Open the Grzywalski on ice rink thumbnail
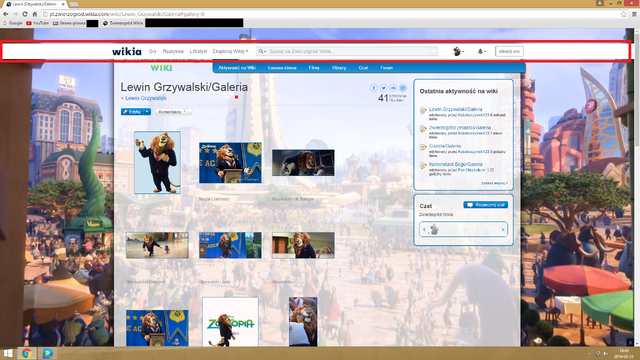 [158, 245]
